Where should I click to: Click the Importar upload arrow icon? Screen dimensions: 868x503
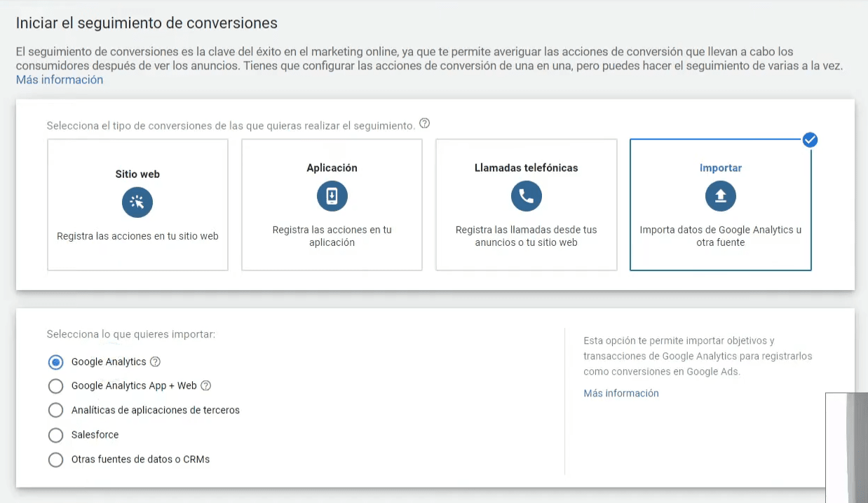click(720, 197)
